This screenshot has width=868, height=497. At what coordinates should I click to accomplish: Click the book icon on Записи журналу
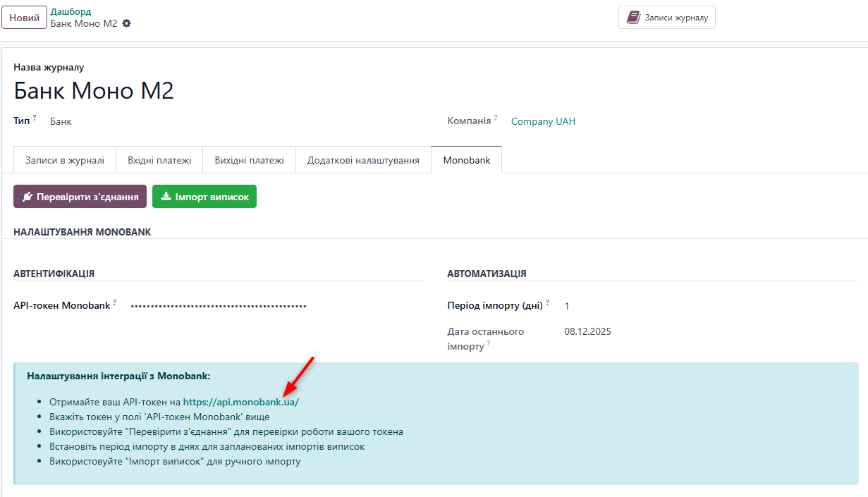[x=632, y=17]
